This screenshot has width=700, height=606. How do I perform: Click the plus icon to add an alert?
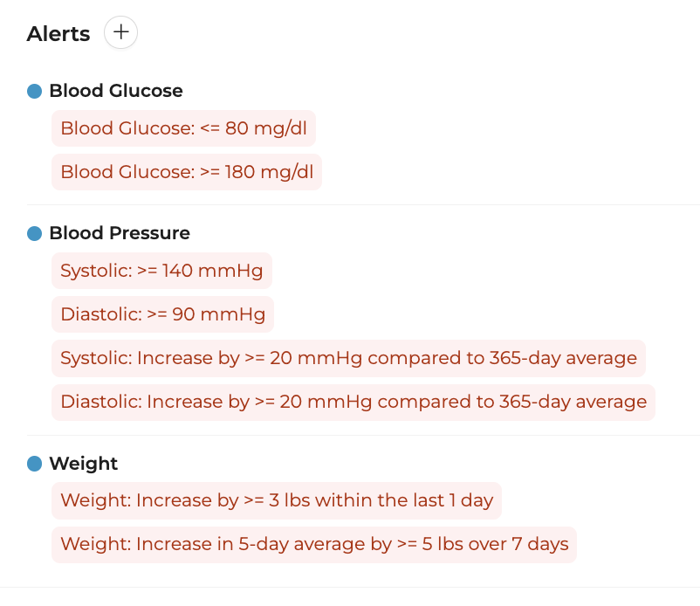pyautogui.click(x=120, y=32)
